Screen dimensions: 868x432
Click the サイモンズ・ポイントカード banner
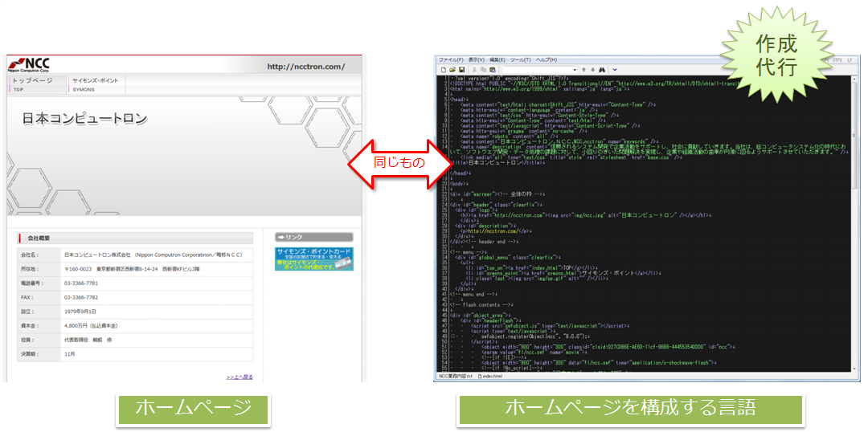tap(314, 259)
